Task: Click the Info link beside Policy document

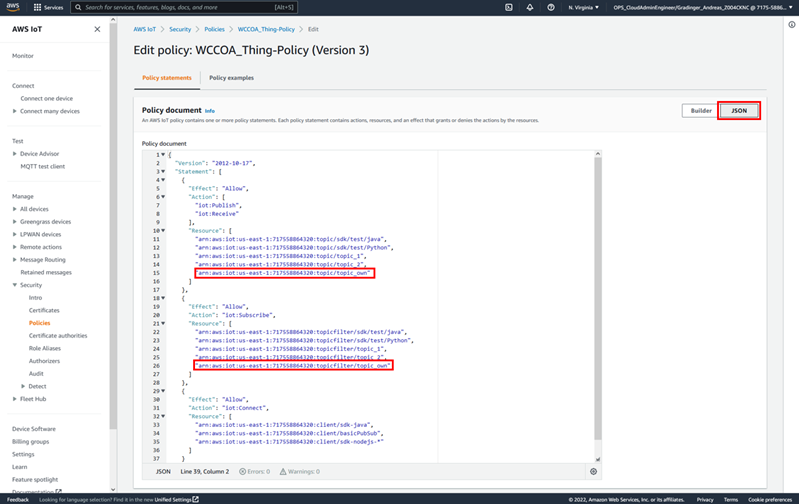Action: [210, 110]
